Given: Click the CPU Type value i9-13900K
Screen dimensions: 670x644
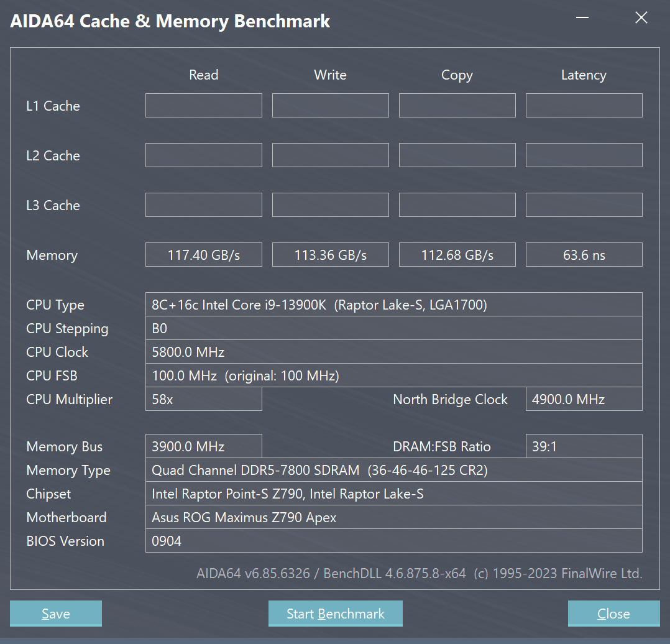Looking at the screenshot, I should coord(393,304).
